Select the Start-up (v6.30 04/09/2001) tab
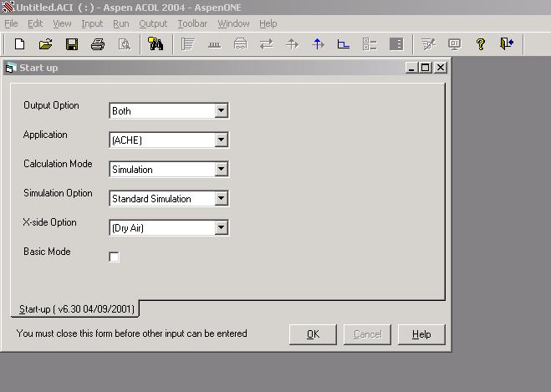 76,309
